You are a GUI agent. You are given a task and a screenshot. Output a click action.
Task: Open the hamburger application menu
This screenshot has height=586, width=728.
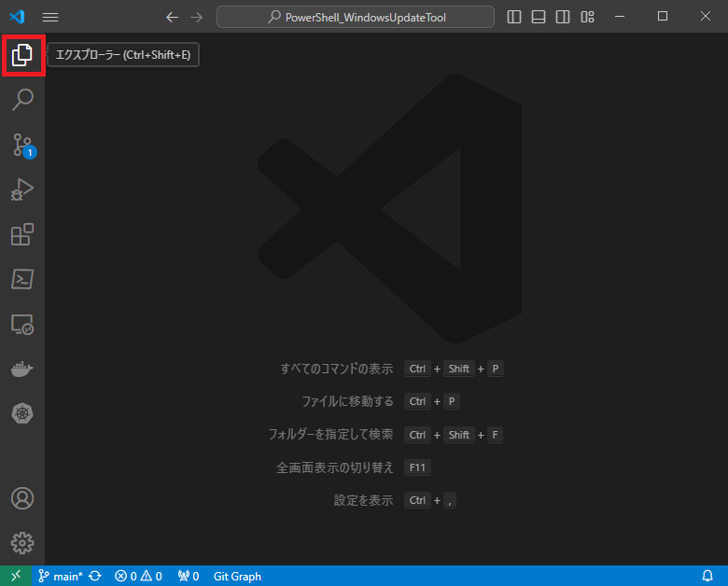click(x=50, y=17)
